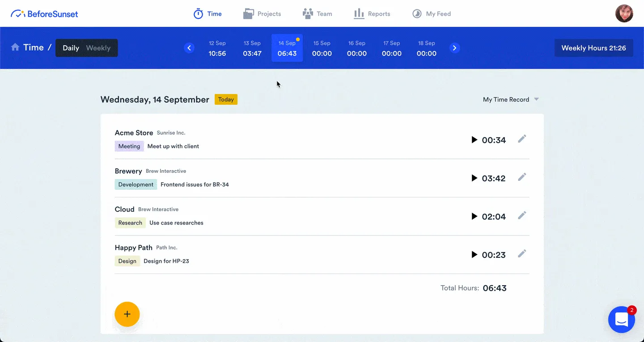Start timer for Happy Path entry
Viewport: 644px width, 342px height.
475,255
